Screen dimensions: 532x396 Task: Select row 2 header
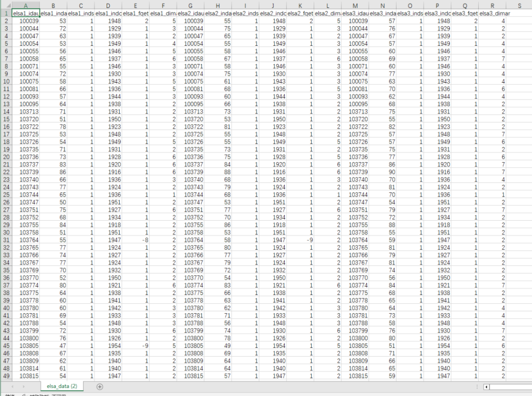point(6,21)
